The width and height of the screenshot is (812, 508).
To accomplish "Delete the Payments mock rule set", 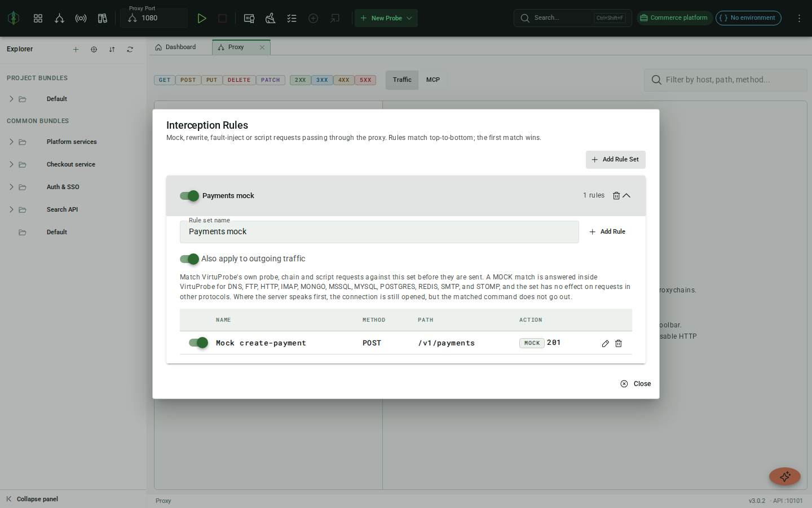I will pyautogui.click(x=616, y=195).
